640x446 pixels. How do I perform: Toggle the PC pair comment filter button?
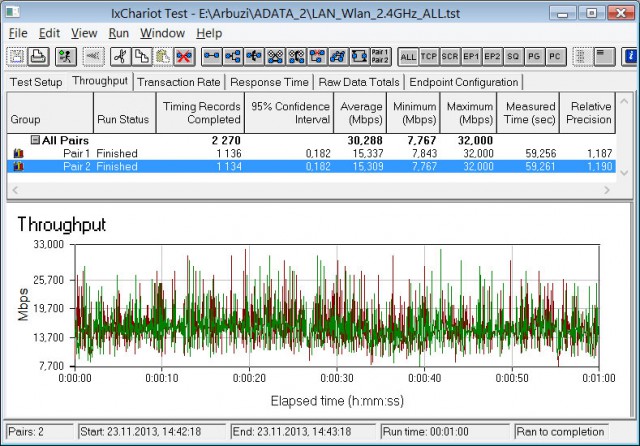pos(555,57)
